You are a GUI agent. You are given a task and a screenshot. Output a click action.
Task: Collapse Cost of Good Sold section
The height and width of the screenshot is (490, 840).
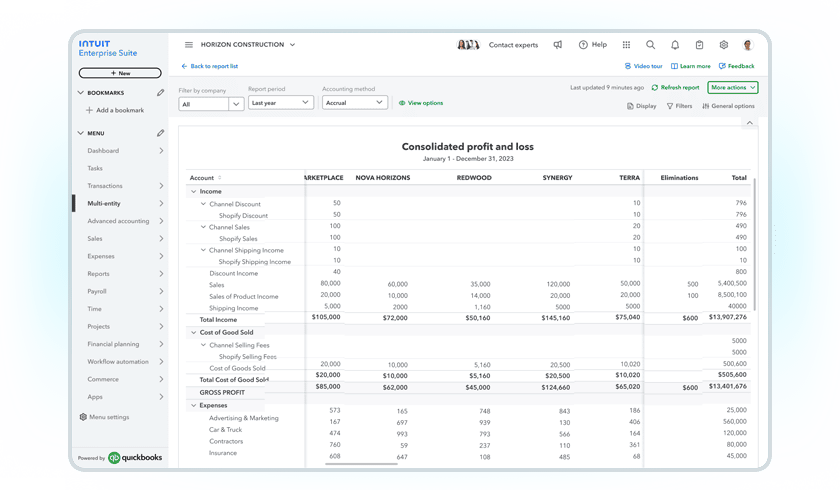[193, 332]
